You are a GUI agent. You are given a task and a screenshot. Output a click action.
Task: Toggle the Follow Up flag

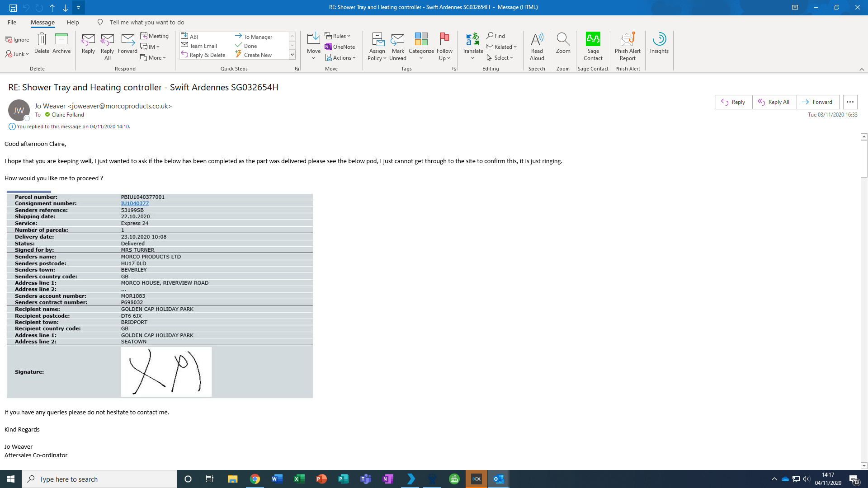pos(444,45)
